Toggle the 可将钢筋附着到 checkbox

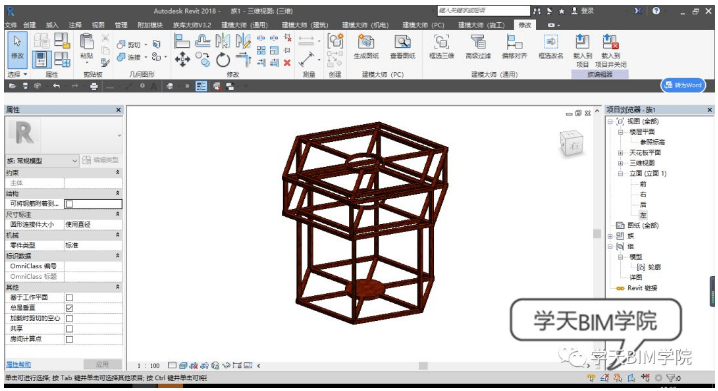tap(69, 204)
